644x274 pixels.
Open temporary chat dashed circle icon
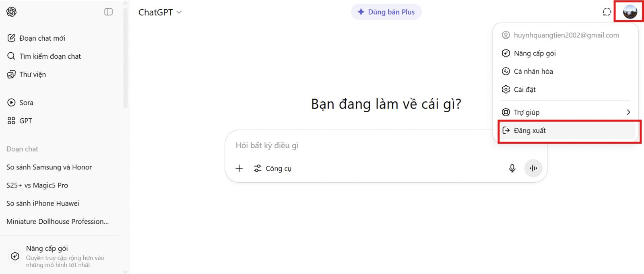tap(607, 12)
